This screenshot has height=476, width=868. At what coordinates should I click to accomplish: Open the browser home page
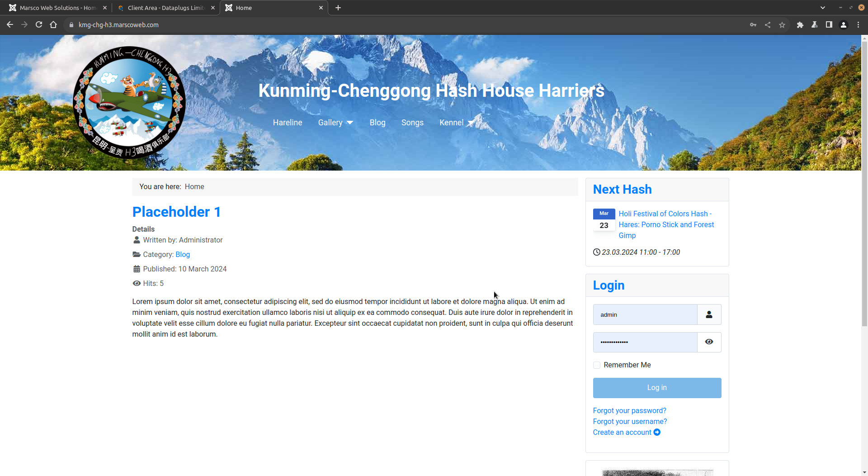pyautogui.click(x=53, y=25)
